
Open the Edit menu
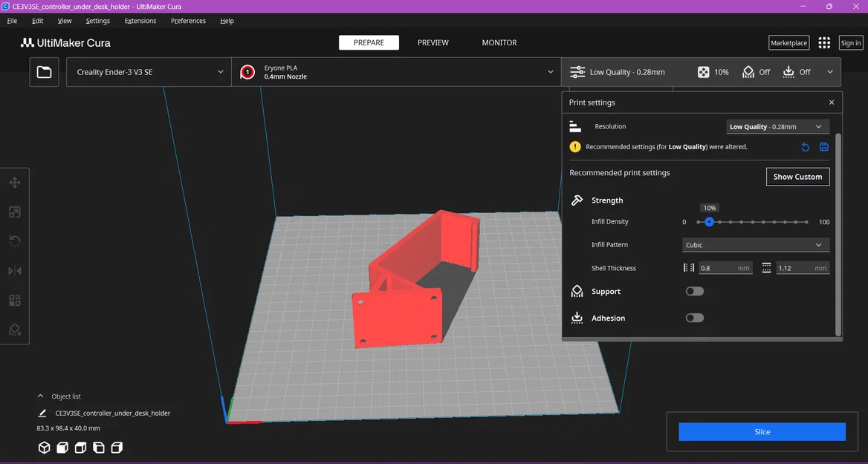point(38,21)
